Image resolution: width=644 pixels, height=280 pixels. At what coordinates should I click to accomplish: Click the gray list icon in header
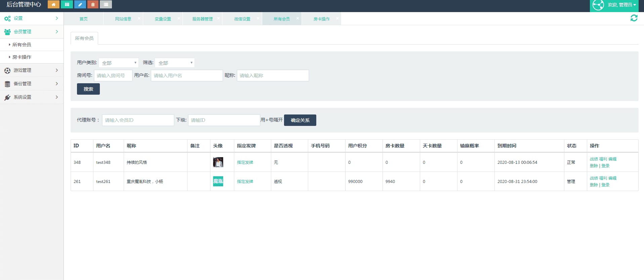pos(106,4)
